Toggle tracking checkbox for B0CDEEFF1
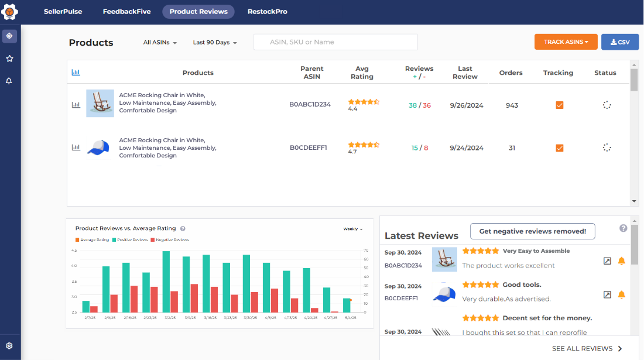Screen dimensions: 644x360 pos(559,148)
